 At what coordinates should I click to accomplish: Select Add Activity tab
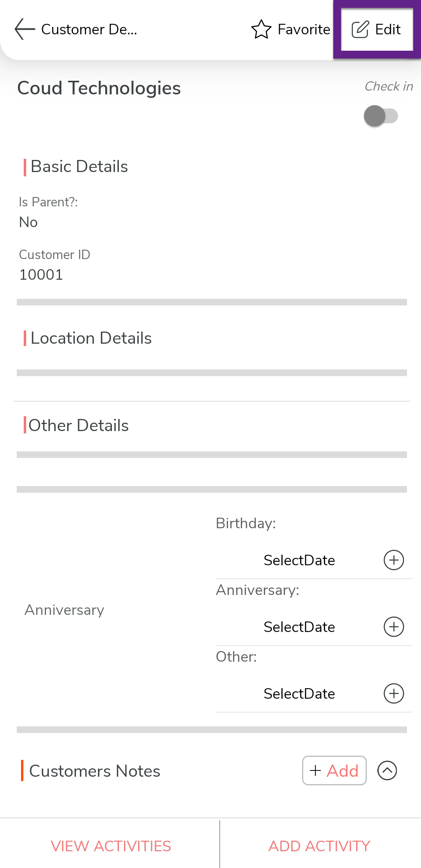(319, 846)
